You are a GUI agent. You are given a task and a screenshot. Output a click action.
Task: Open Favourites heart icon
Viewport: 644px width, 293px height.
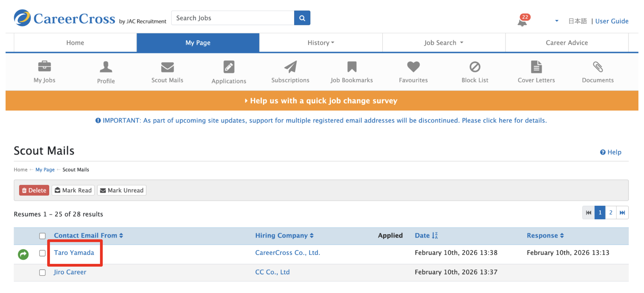[x=413, y=67]
